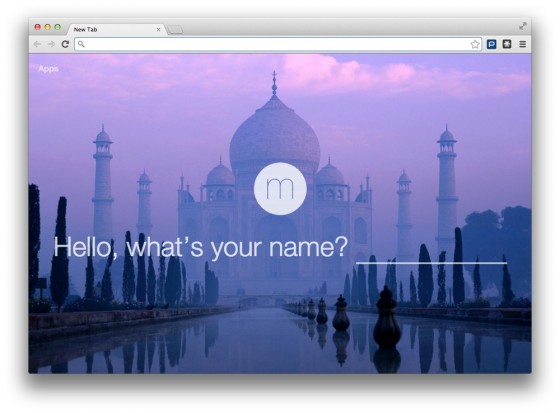Reload the current page
This screenshot has height=413, width=560.
pyautogui.click(x=65, y=44)
